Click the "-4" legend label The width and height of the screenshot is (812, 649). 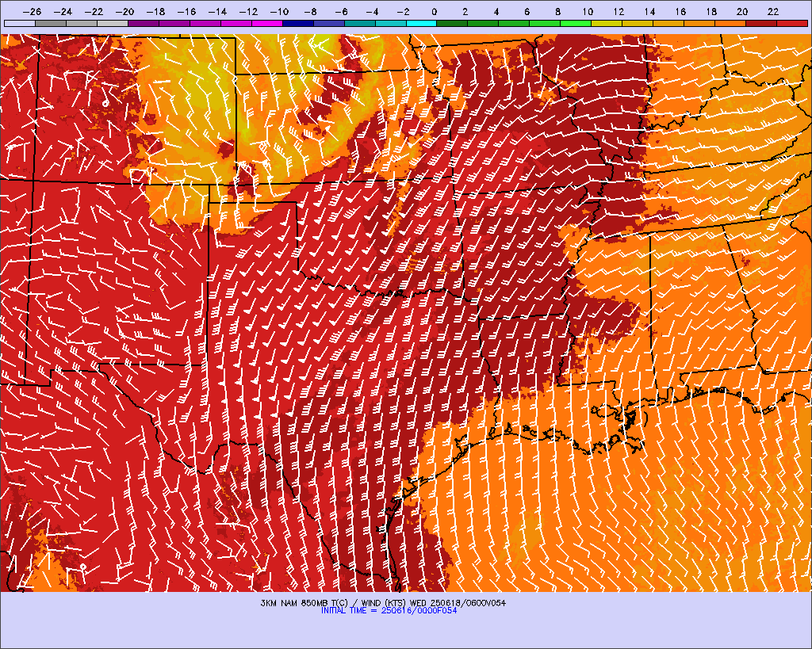372,11
